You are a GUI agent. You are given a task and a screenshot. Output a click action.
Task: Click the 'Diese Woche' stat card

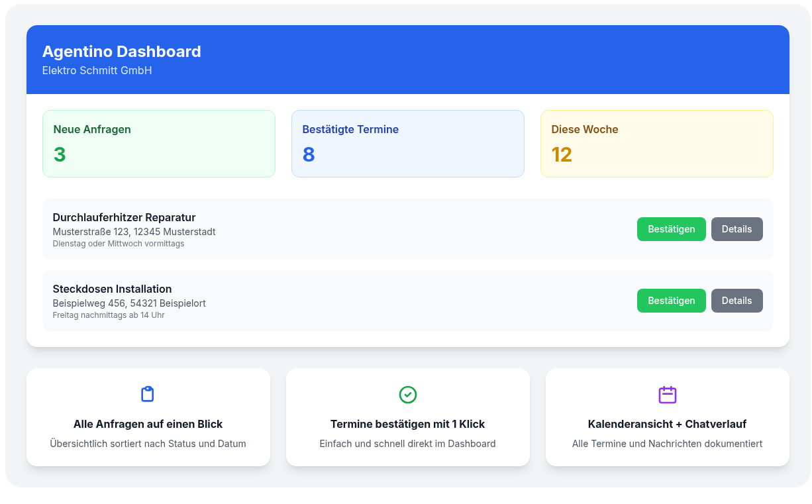tap(656, 143)
